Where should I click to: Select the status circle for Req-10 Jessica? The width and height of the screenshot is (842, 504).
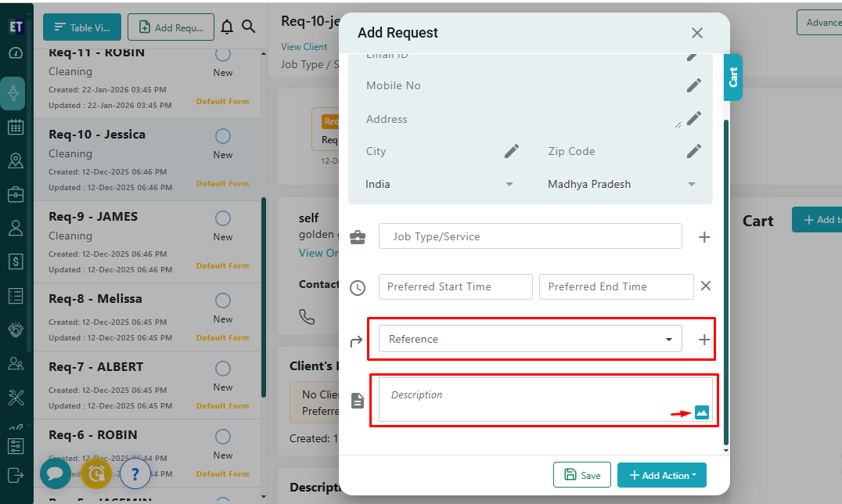[223, 136]
